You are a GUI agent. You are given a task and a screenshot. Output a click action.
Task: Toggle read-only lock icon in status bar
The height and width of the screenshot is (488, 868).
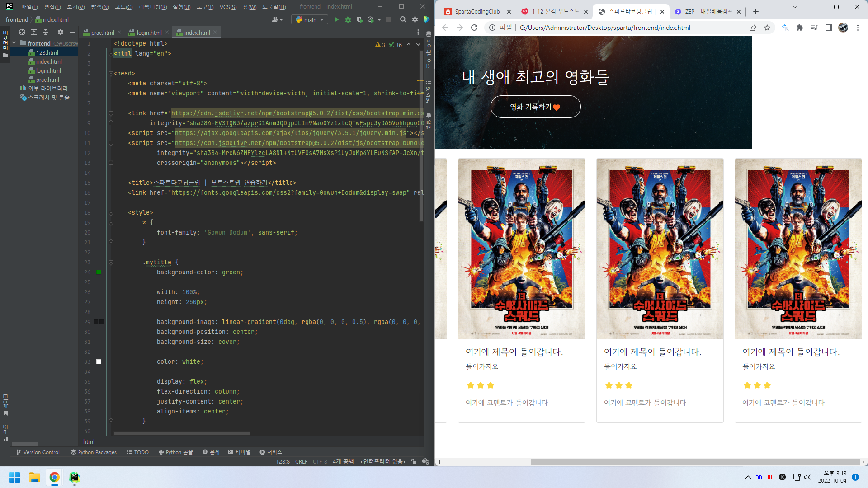(x=414, y=461)
